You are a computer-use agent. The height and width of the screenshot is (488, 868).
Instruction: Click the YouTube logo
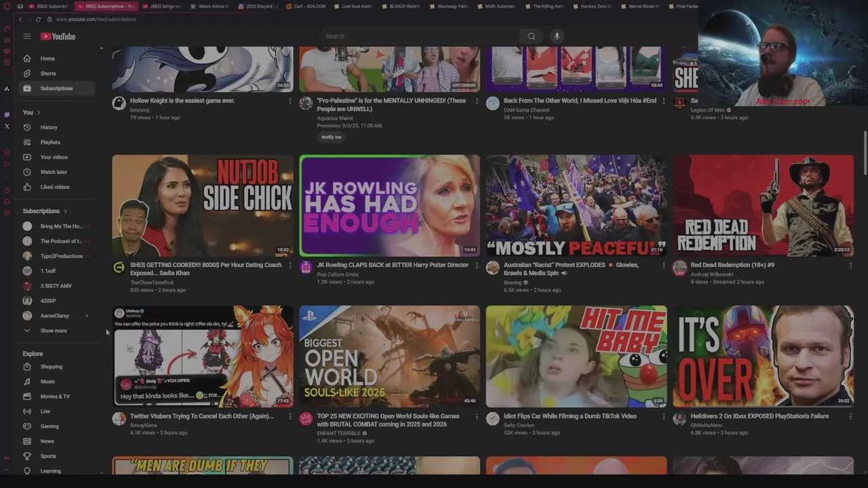pyautogui.click(x=58, y=36)
